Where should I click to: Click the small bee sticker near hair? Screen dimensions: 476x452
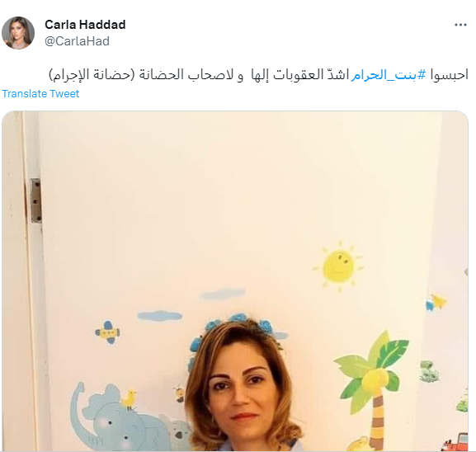[179, 393]
